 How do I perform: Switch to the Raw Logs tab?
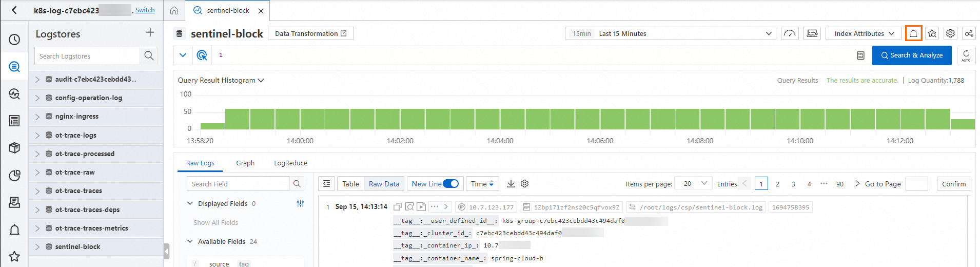point(200,163)
